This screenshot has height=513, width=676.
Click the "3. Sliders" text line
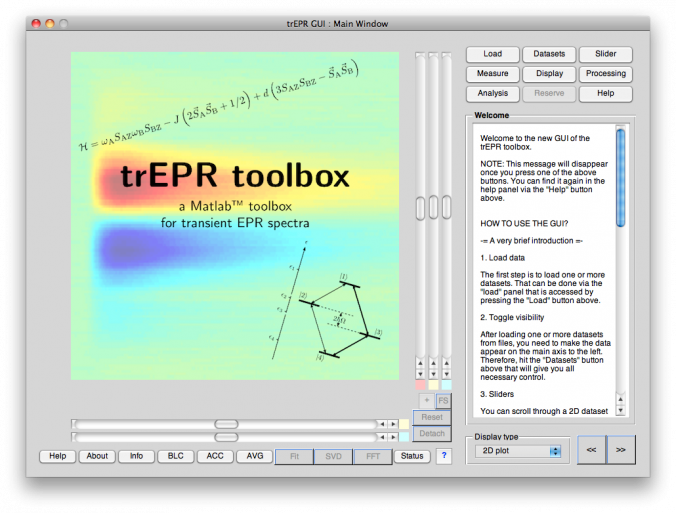[497, 394]
